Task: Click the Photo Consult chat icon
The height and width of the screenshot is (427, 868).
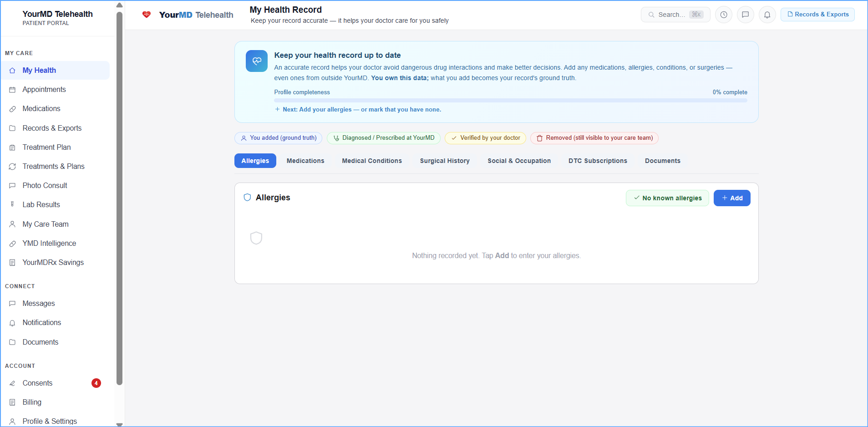Action: coord(12,186)
